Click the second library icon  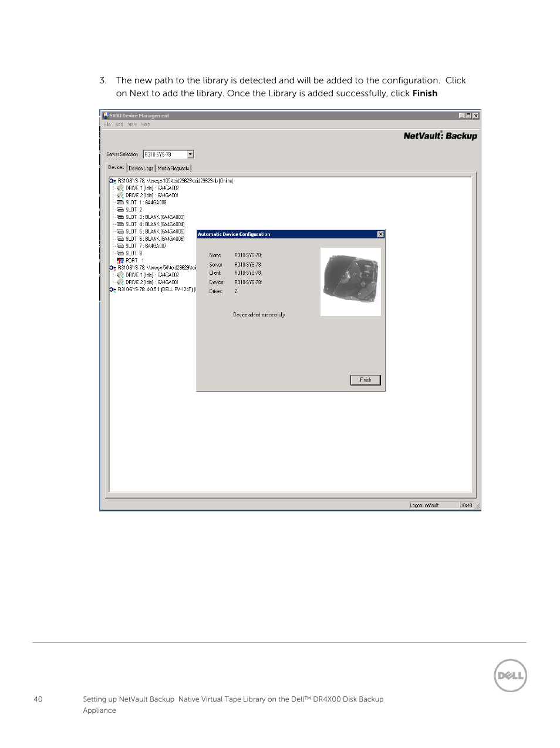point(113,268)
